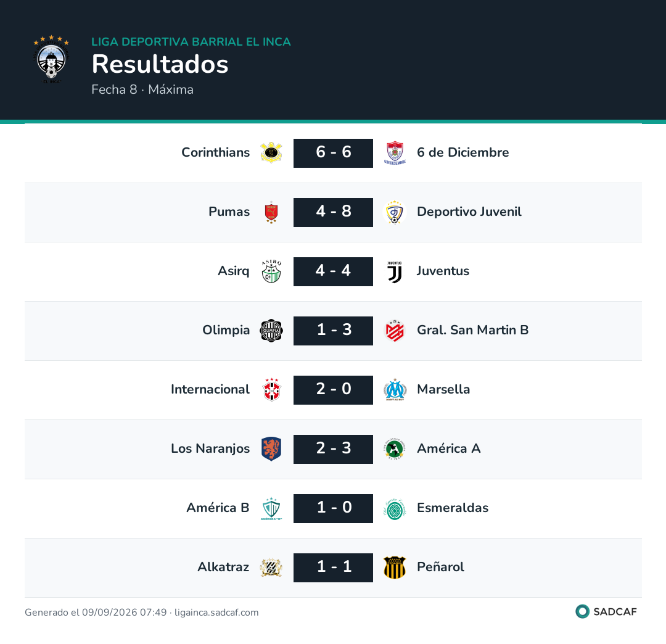Click the ligainca.sadcaf.com footer link
This screenshot has height=644, width=666.
point(216,612)
